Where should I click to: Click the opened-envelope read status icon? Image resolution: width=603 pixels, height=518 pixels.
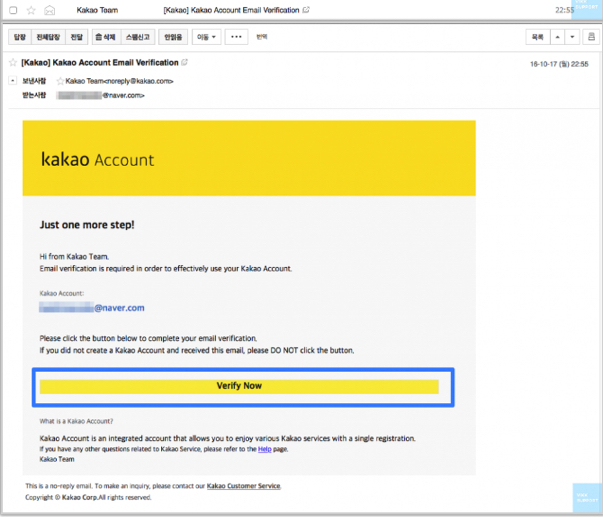click(x=50, y=10)
